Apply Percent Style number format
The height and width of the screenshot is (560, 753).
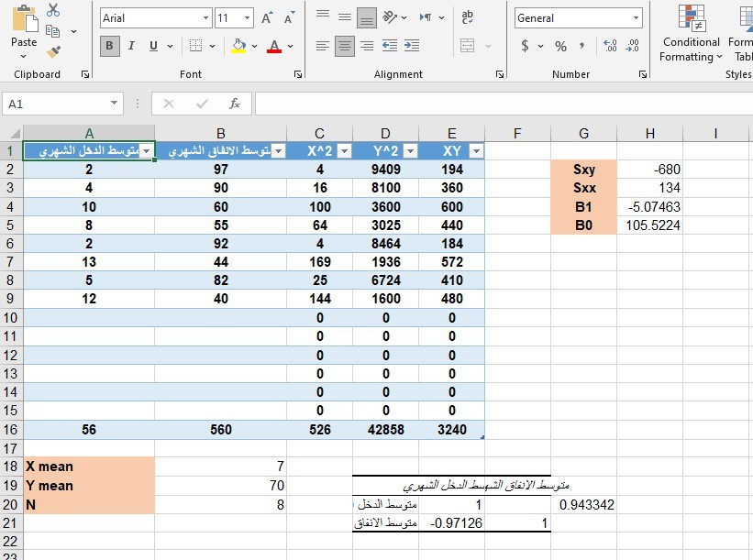pos(560,46)
